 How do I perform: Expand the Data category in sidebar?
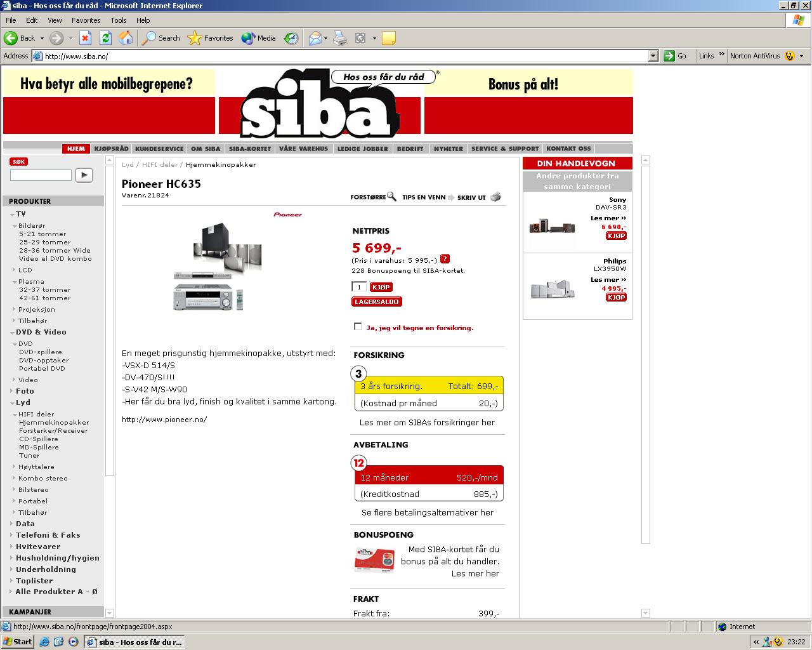tap(11, 524)
